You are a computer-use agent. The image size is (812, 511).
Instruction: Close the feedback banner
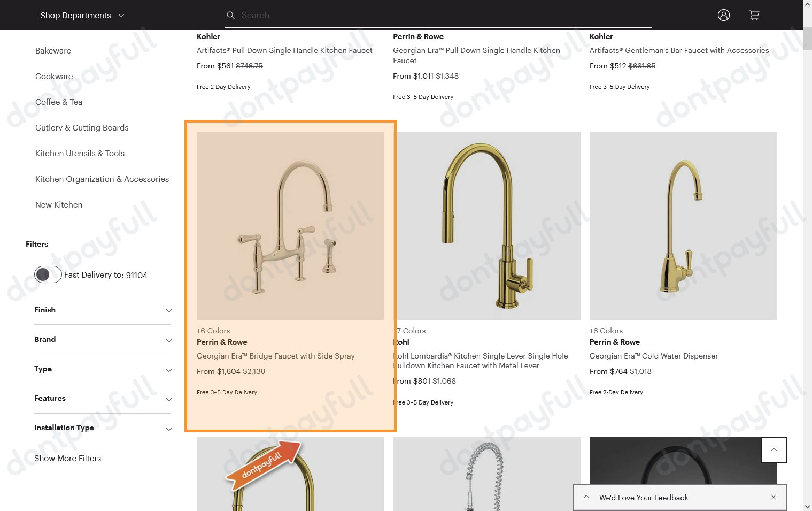774,497
